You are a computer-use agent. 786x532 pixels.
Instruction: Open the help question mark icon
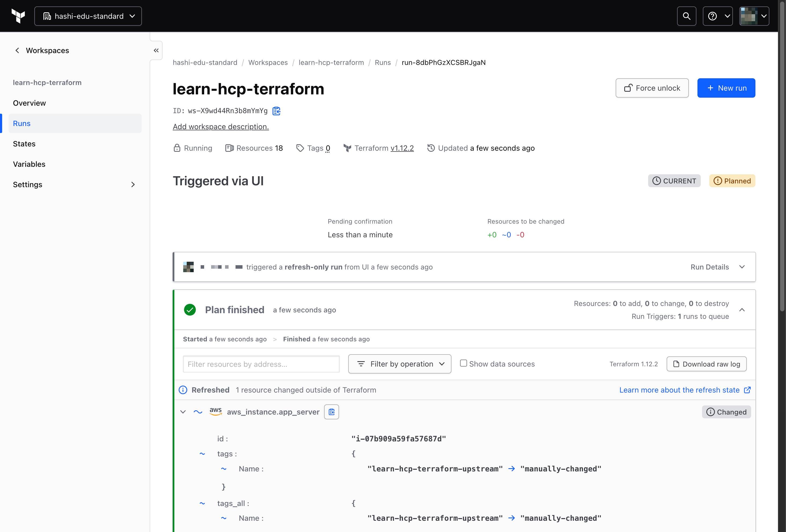coord(712,16)
